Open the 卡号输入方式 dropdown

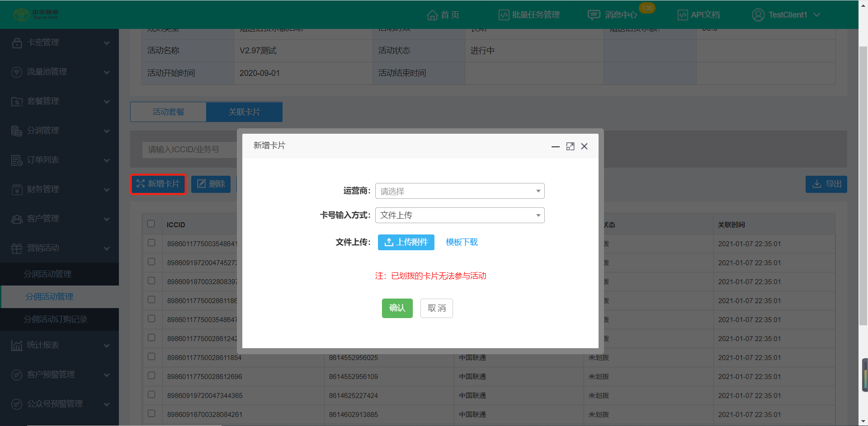460,215
